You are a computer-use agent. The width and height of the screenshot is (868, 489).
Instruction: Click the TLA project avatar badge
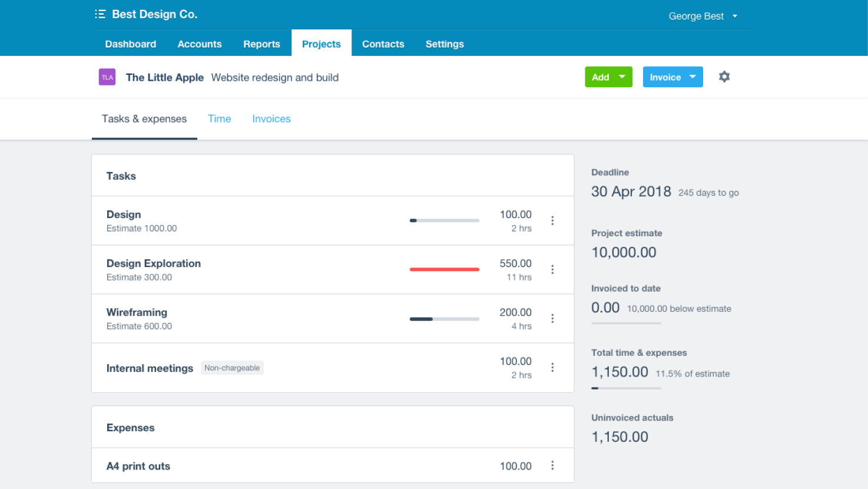pyautogui.click(x=107, y=77)
